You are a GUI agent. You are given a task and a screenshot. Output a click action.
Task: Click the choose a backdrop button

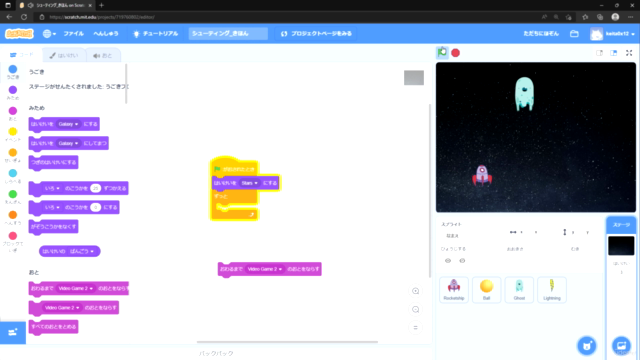click(621, 346)
